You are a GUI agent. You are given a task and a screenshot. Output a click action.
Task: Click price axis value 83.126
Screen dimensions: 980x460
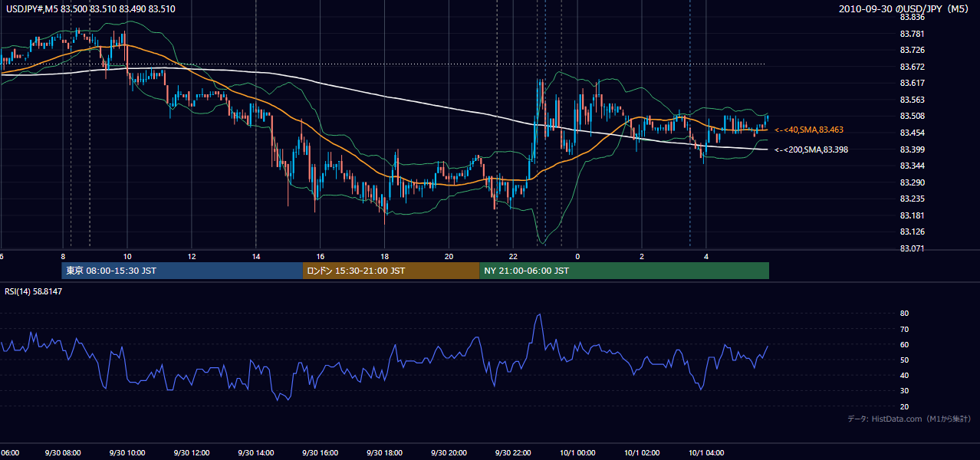[x=912, y=232]
